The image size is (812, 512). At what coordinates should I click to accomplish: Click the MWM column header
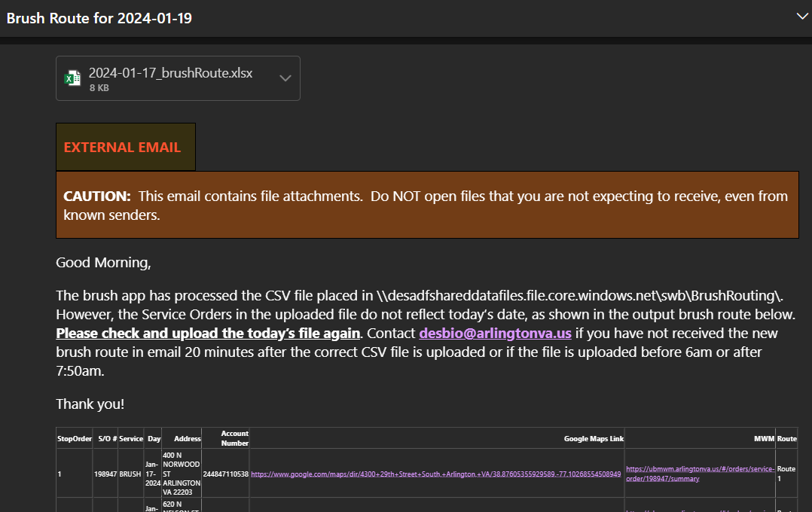(764, 438)
